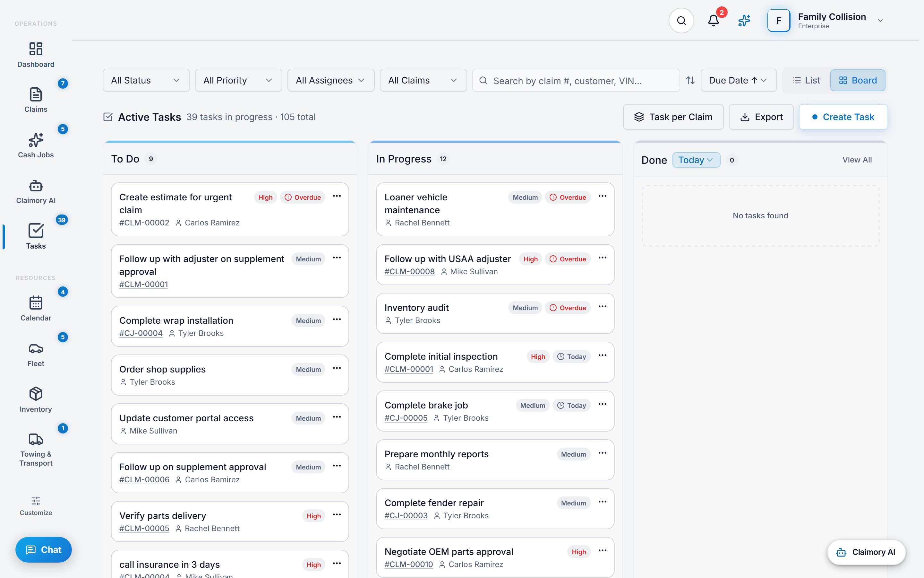Open the Inventory box icon
The width and height of the screenshot is (924, 578).
coord(36,394)
